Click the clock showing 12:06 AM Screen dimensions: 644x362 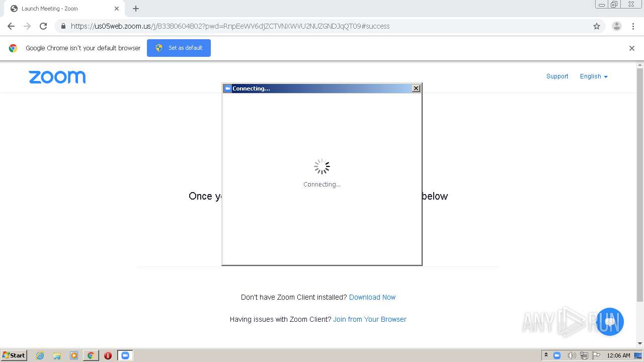618,355
